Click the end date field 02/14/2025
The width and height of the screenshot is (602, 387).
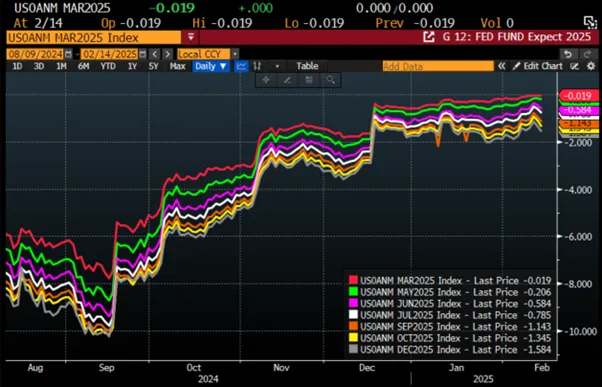pos(110,54)
